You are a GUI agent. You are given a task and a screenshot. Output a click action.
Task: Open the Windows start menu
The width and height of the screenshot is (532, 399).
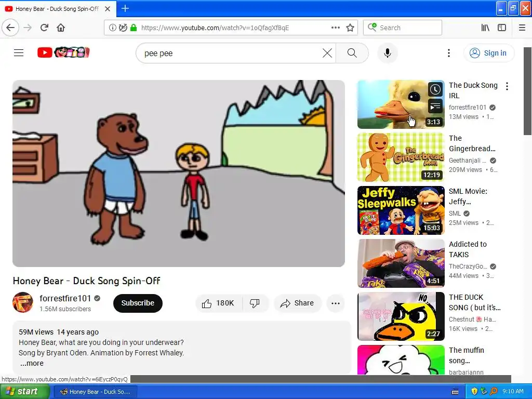coord(24,392)
